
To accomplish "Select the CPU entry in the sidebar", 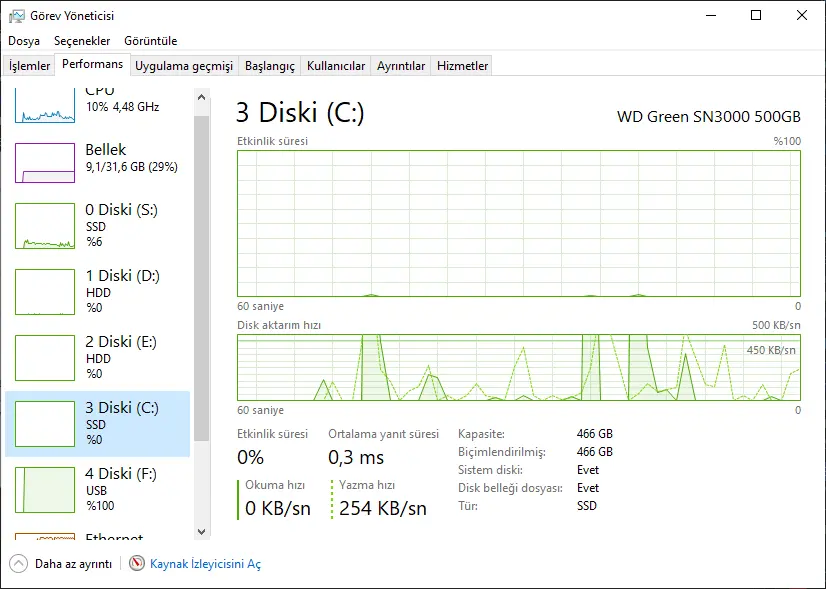I will [97, 105].
